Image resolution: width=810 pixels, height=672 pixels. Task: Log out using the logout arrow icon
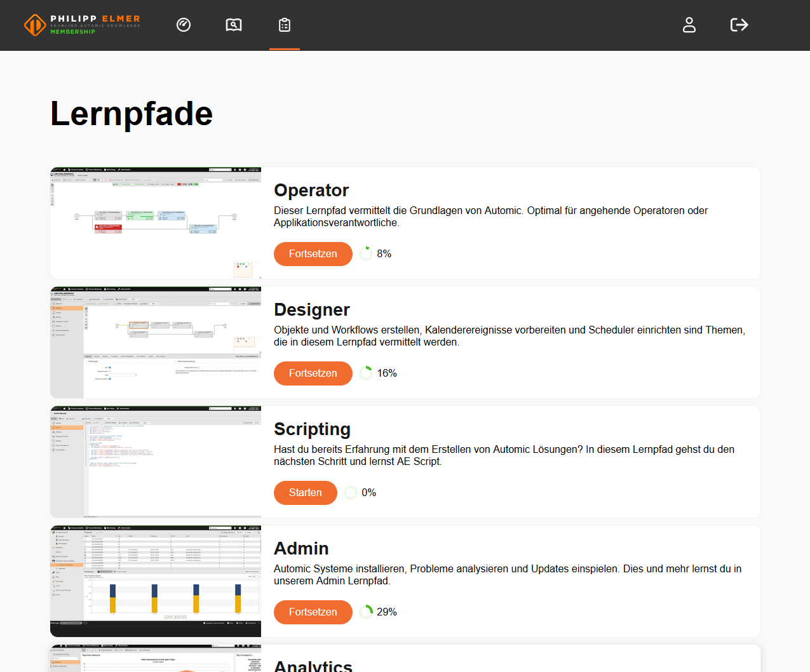[739, 25]
